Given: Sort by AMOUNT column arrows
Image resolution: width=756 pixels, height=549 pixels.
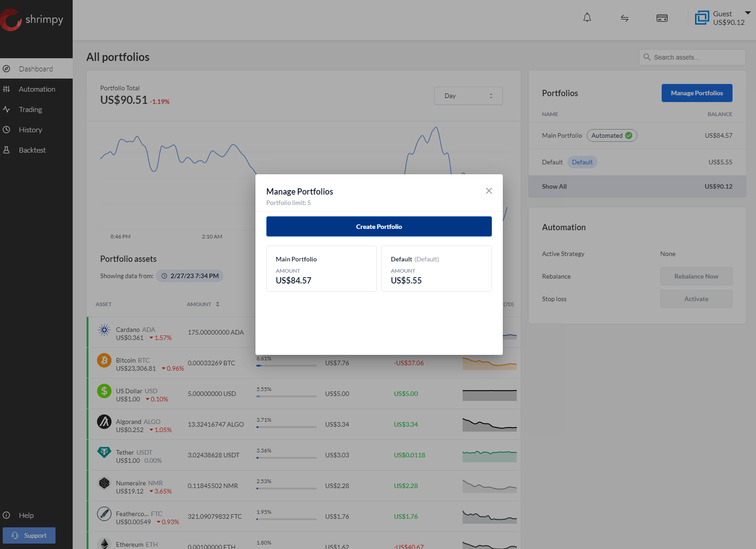Looking at the screenshot, I should tap(218, 304).
